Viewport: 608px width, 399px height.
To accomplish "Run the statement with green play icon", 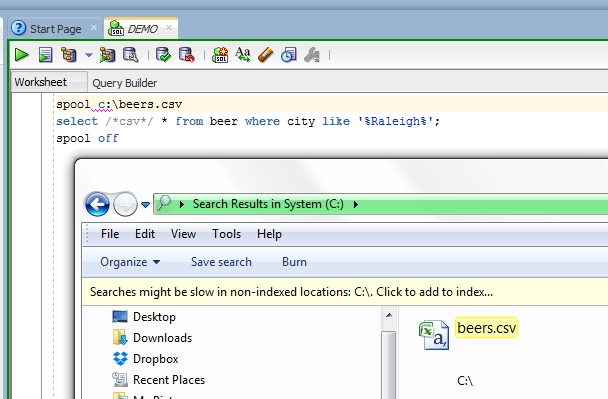I will [21, 55].
